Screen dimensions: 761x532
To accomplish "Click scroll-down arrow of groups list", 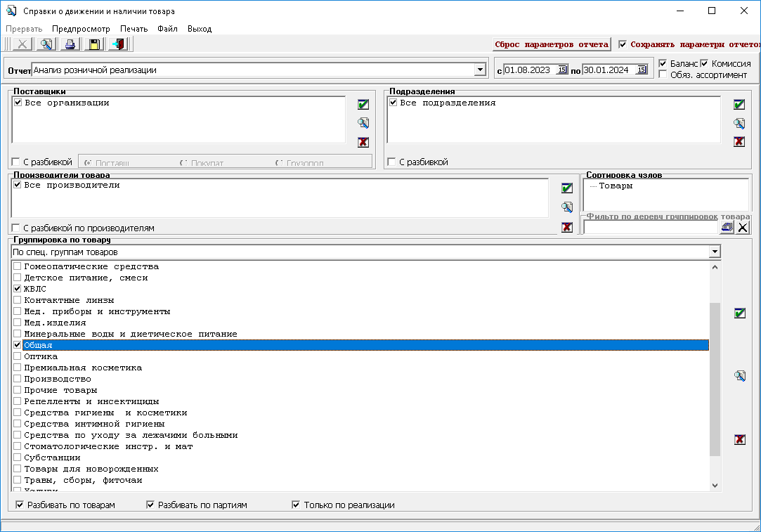I will (x=715, y=486).
